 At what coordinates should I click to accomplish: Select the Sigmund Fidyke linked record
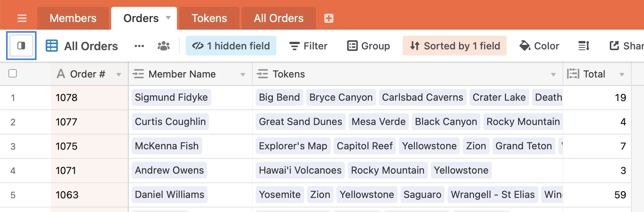tap(171, 98)
